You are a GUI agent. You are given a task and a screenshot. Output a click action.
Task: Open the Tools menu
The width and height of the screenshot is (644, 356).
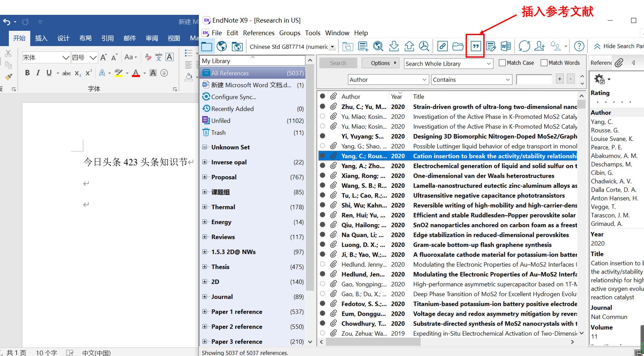[312, 33]
